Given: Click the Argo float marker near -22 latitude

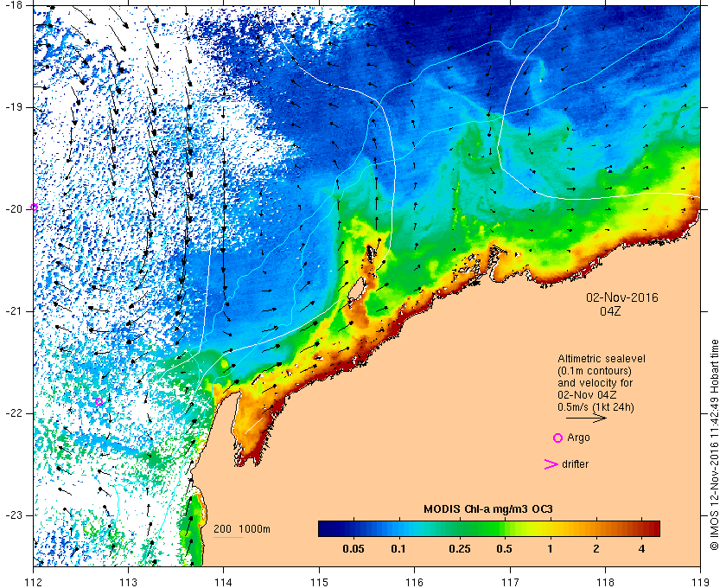Looking at the screenshot, I should coord(99,402).
